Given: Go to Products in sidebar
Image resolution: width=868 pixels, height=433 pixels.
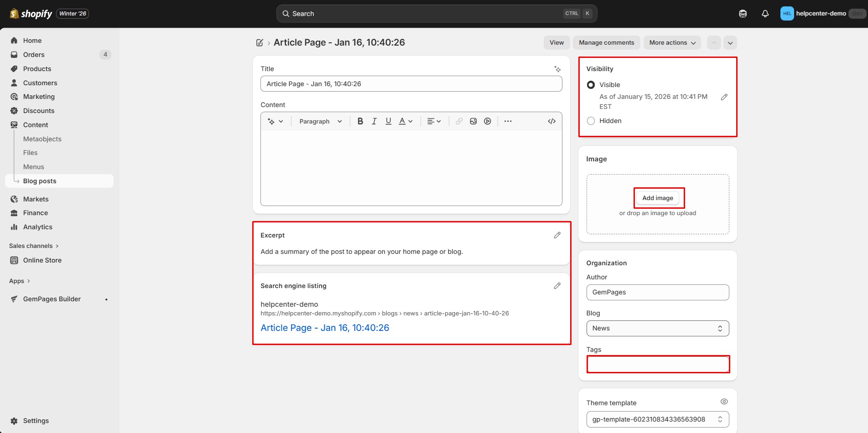Looking at the screenshot, I should point(37,69).
